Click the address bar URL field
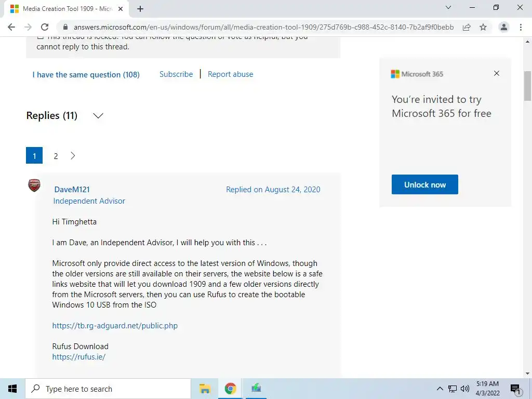532x399 pixels. click(263, 27)
